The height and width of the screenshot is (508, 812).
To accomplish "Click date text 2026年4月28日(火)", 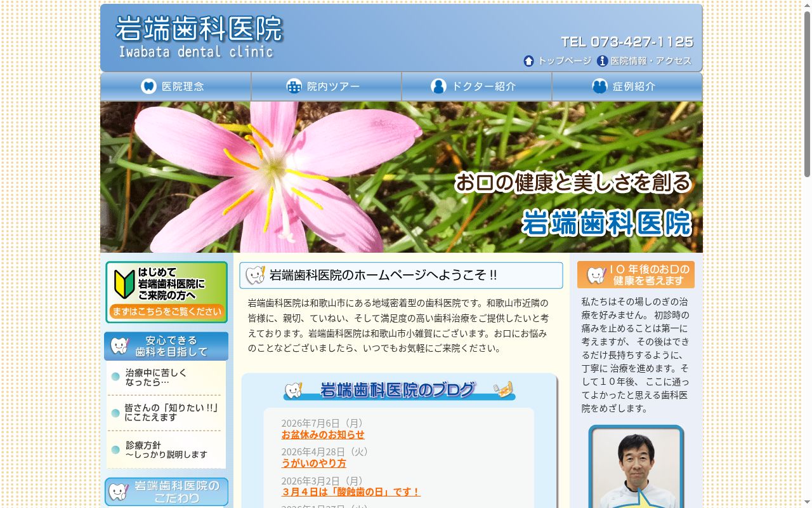I will (327, 452).
